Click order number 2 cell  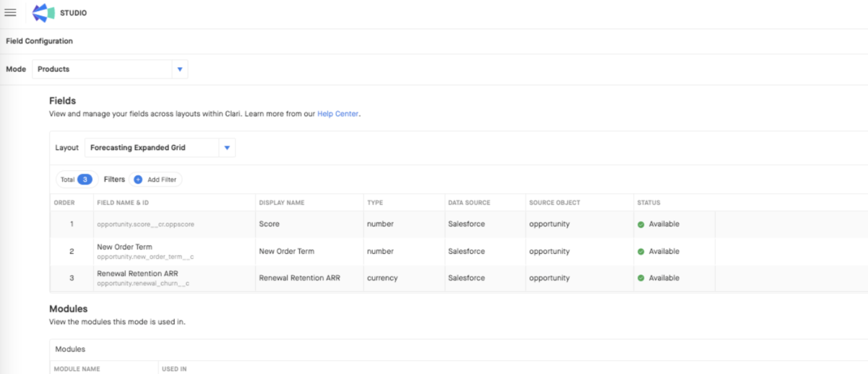click(72, 251)
